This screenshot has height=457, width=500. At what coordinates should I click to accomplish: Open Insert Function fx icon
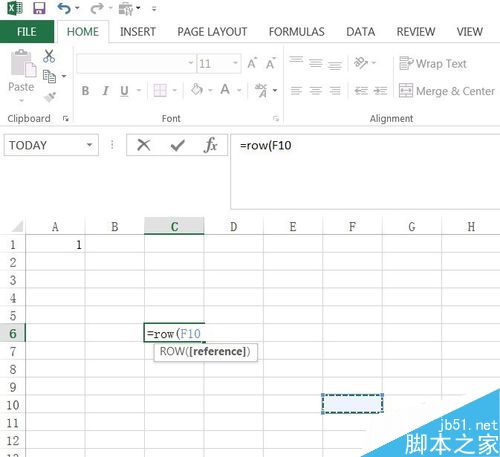pyautogui.click(x=211, y=145)
